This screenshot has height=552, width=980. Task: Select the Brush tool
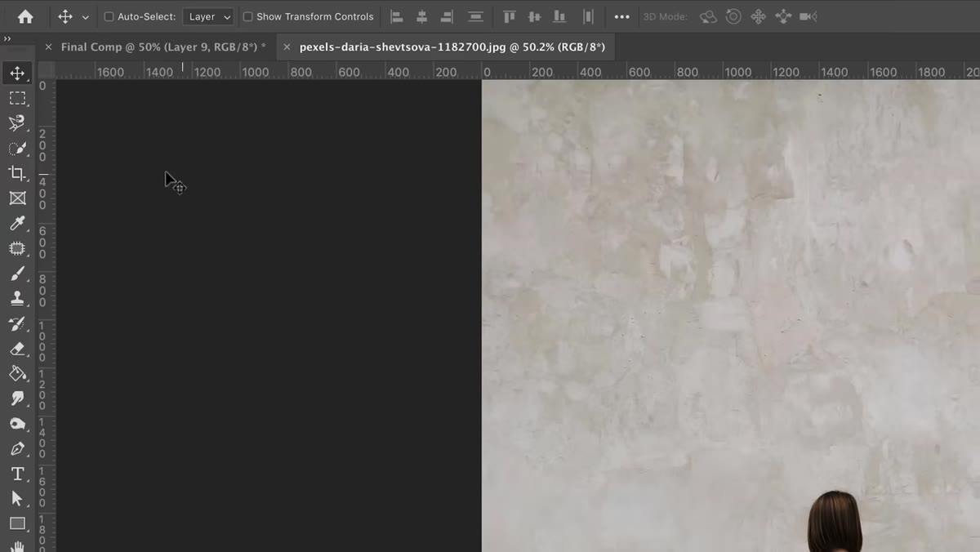[x=17, y=274]
